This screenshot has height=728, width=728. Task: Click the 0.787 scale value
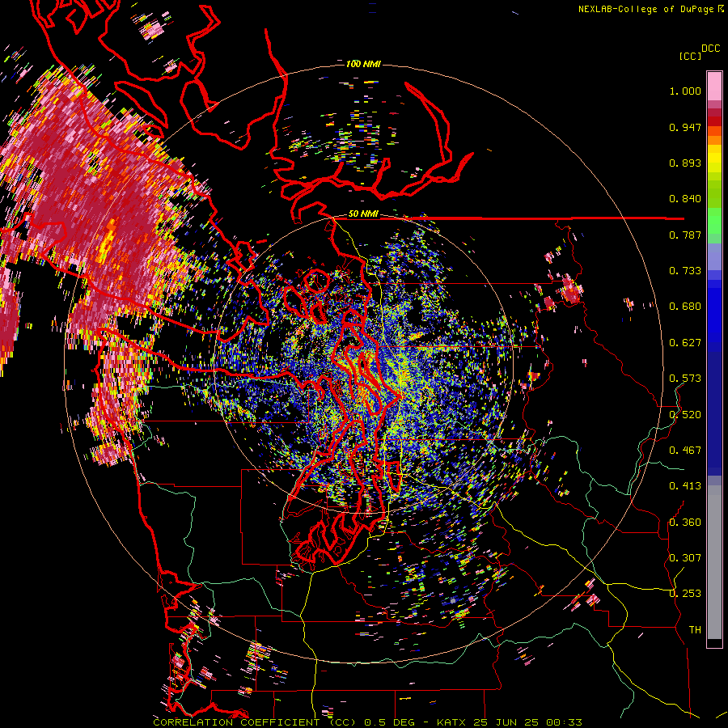pos(685,235)
